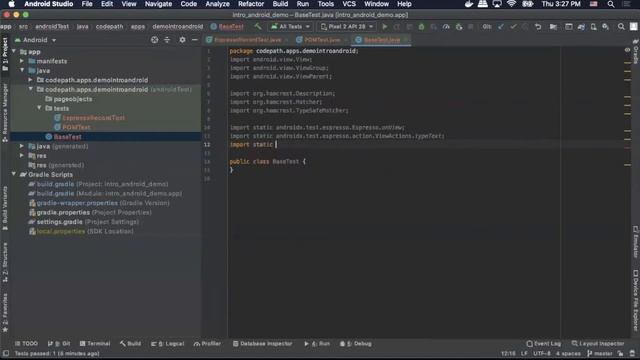Toggle the Structure side panel

5,262
